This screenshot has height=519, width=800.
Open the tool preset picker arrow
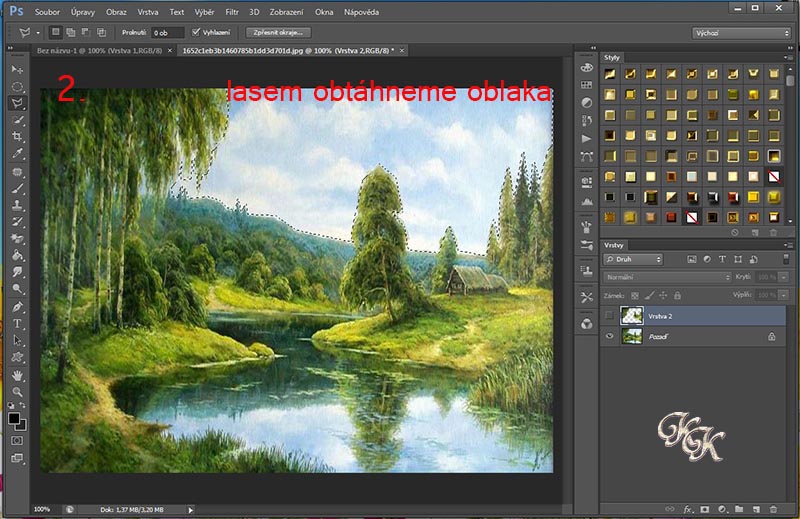38,33
